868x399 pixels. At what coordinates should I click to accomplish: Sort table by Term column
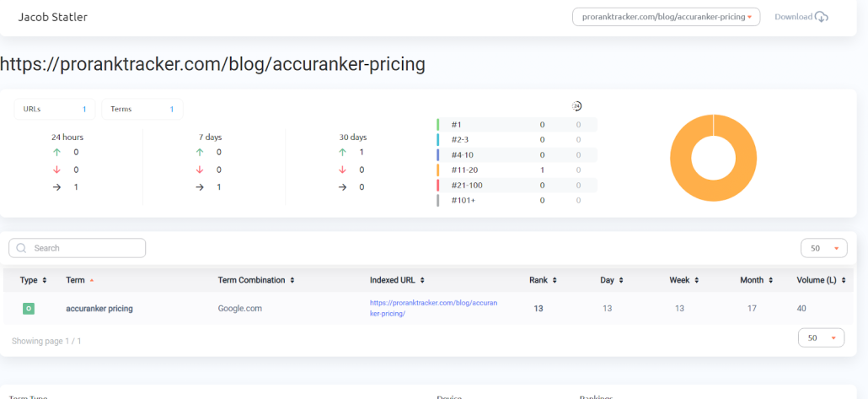pos(80,280)
